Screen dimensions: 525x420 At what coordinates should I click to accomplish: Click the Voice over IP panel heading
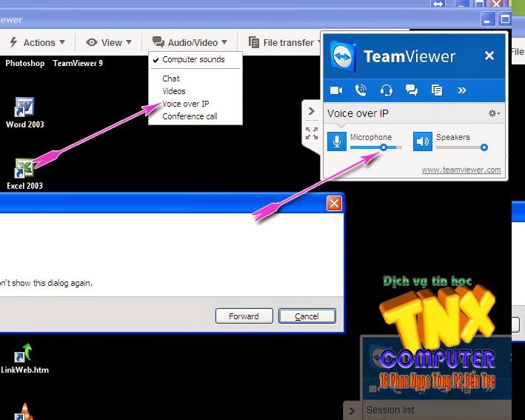358,113
